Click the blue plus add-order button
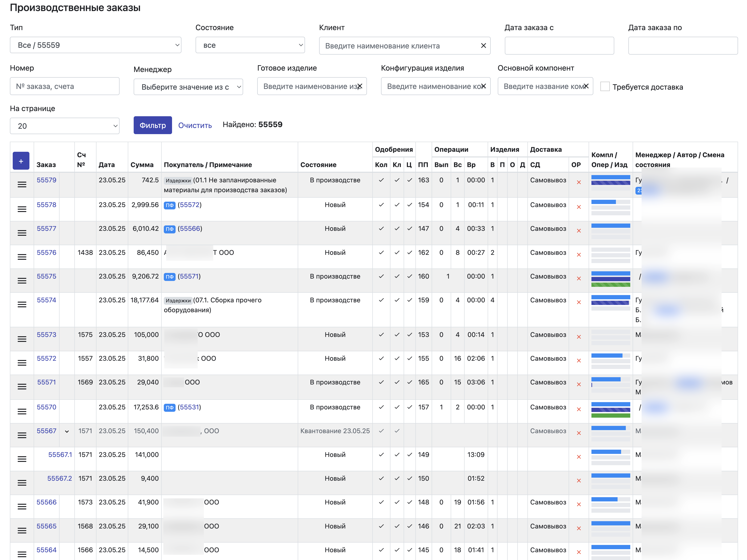This screenshot has width=747, height=560. point(21,161)
